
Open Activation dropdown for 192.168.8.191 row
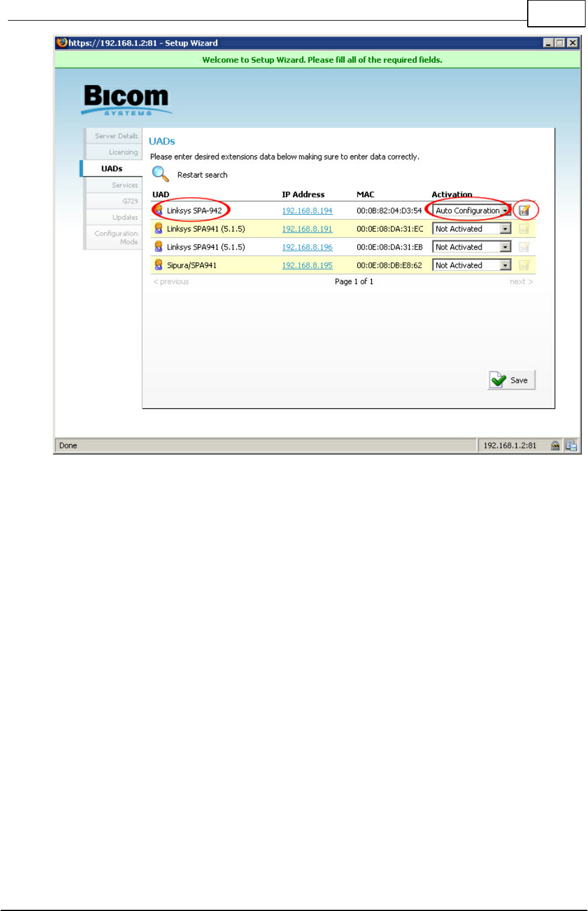[x=472, y=229]
